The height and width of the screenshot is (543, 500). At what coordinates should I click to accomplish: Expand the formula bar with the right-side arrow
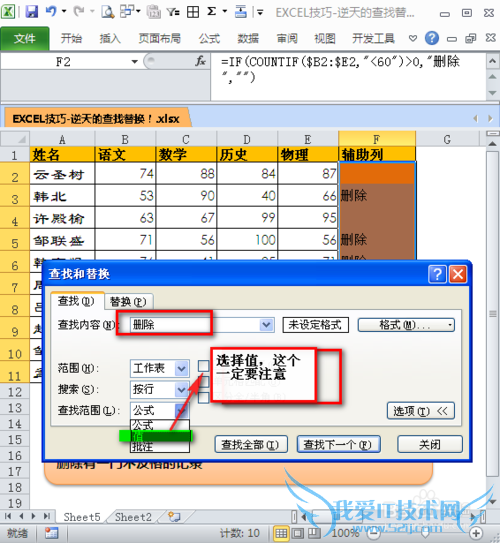tap(492, 62)
